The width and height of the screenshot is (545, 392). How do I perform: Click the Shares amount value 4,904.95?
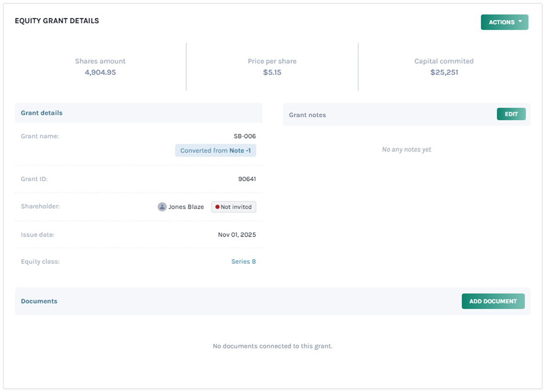tap(100, 72)
